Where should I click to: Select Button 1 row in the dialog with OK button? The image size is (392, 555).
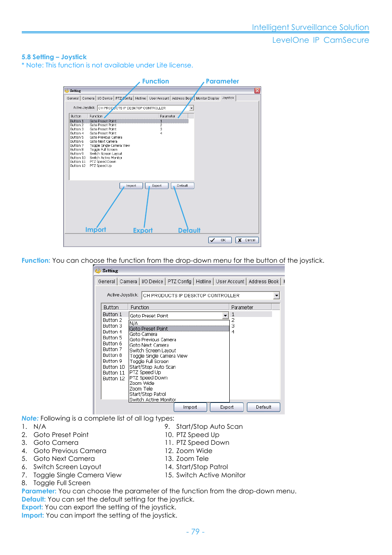[129, 121]
